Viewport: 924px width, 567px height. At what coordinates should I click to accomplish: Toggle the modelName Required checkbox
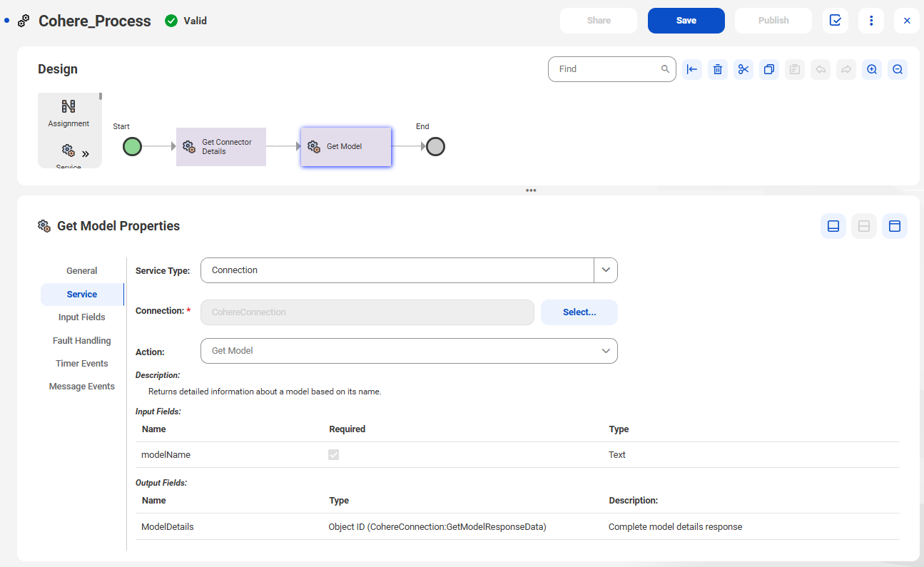(333, 454)
